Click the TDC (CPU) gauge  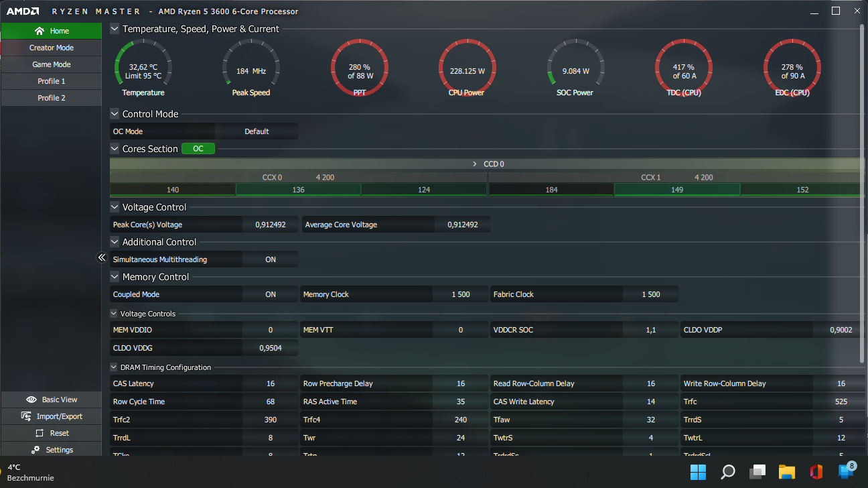tap(684, 68)
